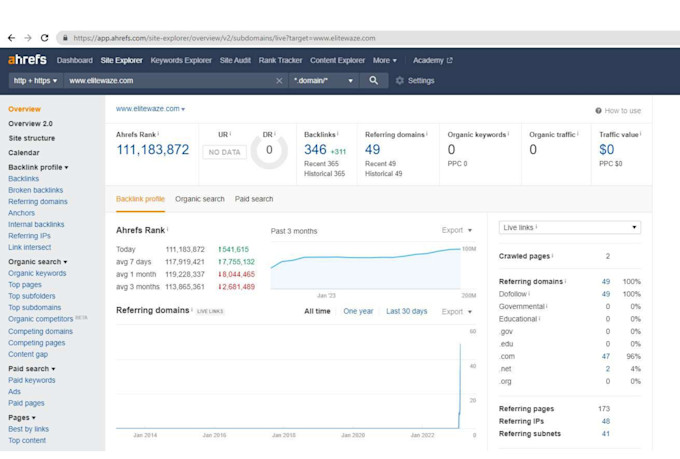Open Organic keywords report

[37, 273]
